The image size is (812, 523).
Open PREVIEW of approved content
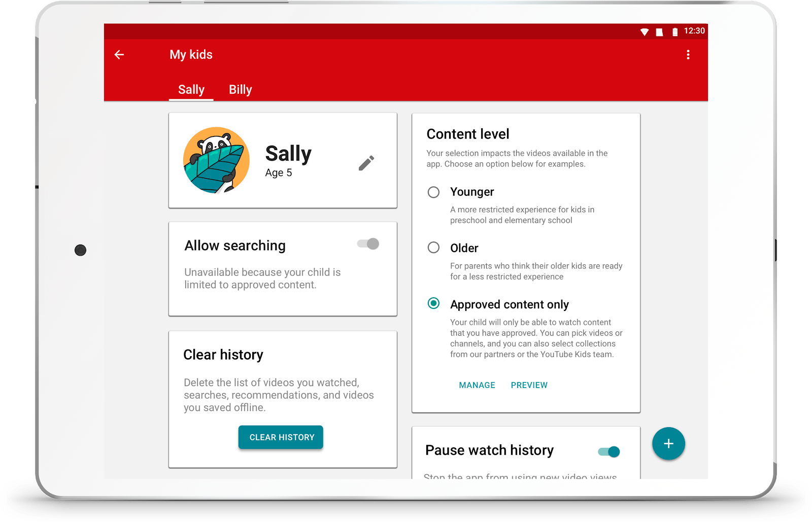click(529, 385)
